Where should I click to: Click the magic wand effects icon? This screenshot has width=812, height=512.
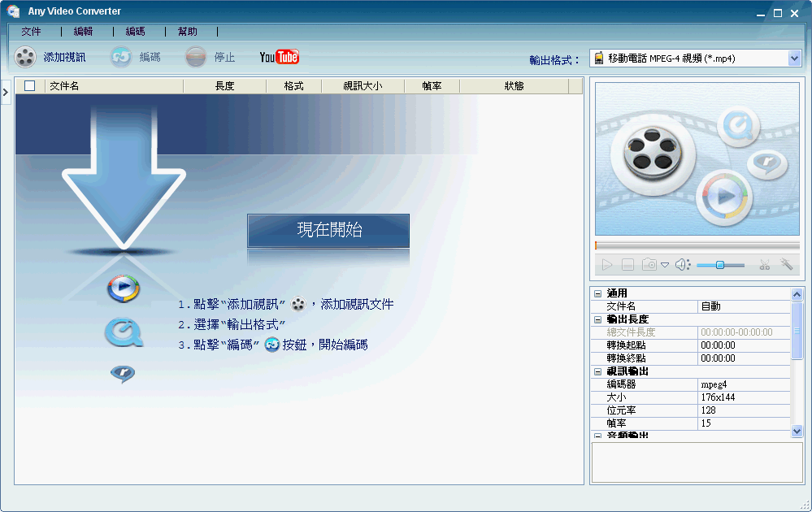787,265
